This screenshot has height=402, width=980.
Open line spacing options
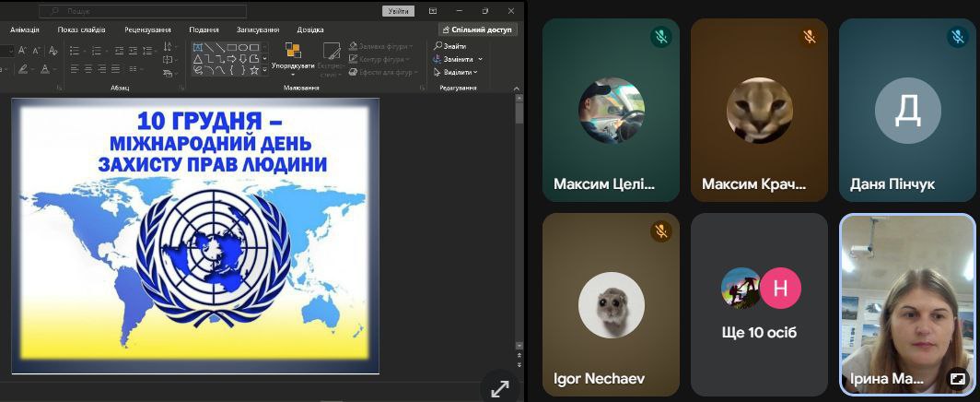click(x=149, y=50)
